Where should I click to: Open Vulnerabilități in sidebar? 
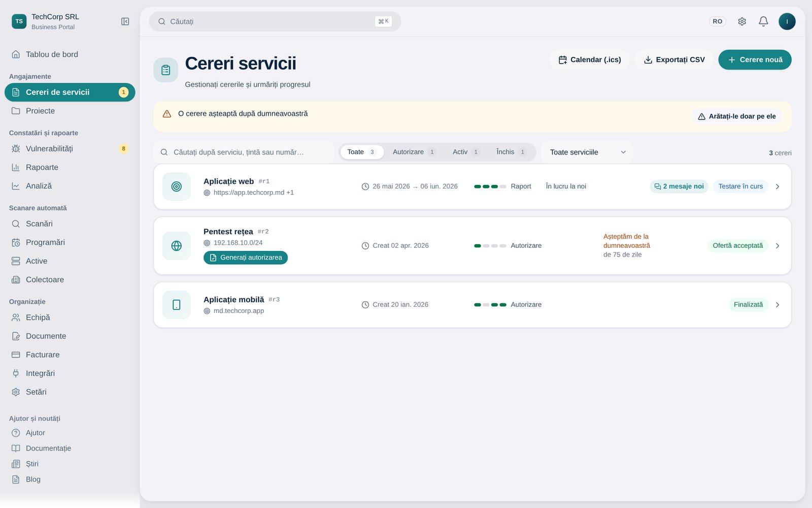click(70, 148)
